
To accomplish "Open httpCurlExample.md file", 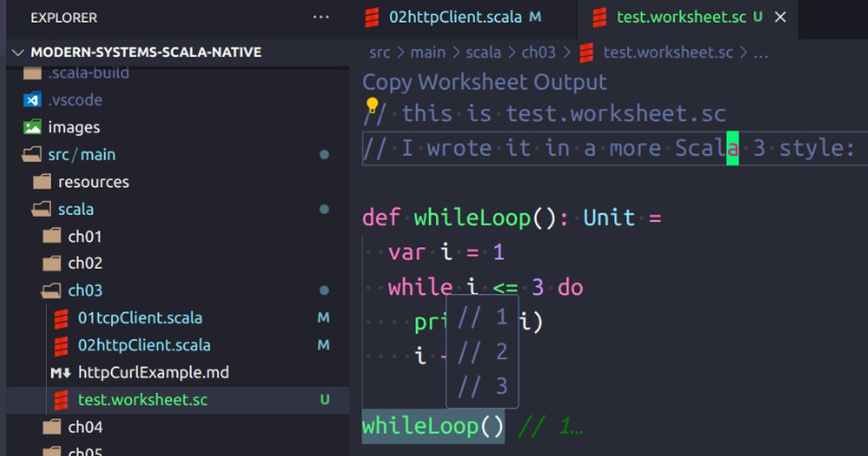I will click(154, 372).
